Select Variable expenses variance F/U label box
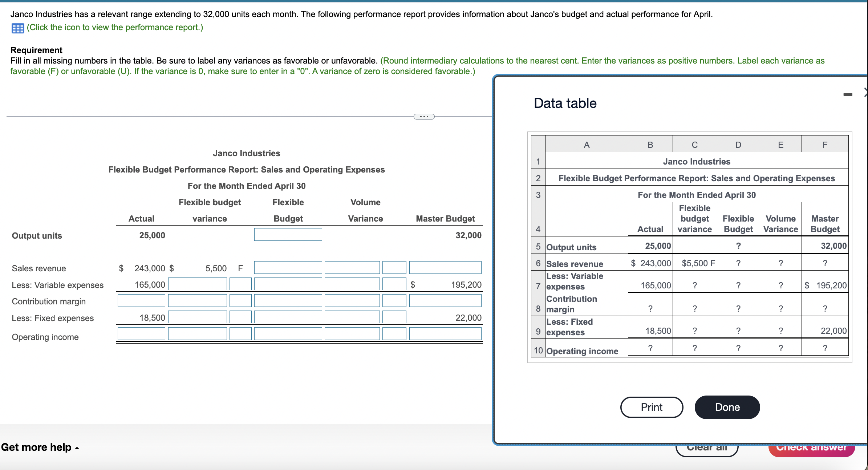Image resolution: width=868 pixels, height=470 pixels. point(240,284)
